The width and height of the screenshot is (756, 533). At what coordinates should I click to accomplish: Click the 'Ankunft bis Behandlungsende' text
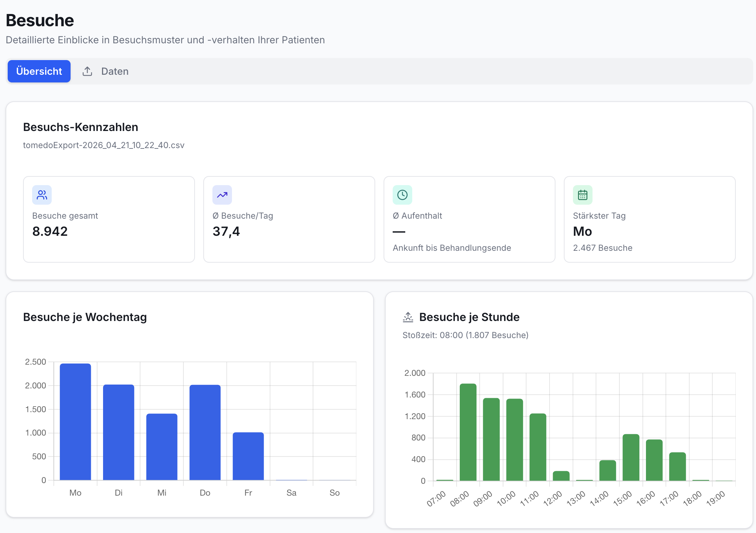pos(452,248)
